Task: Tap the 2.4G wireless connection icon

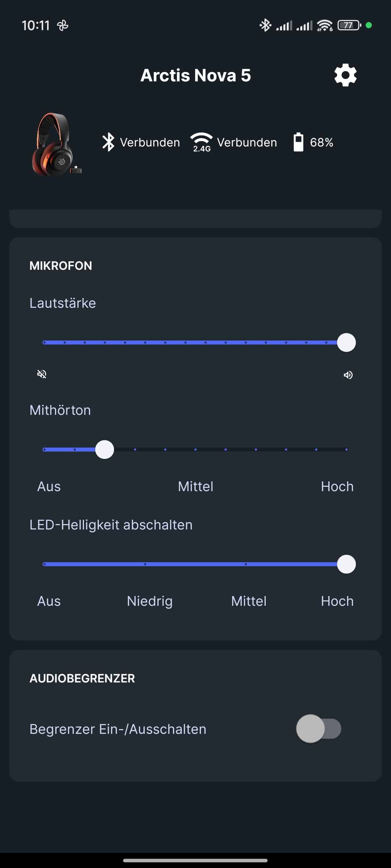Action: click(201, 142)
